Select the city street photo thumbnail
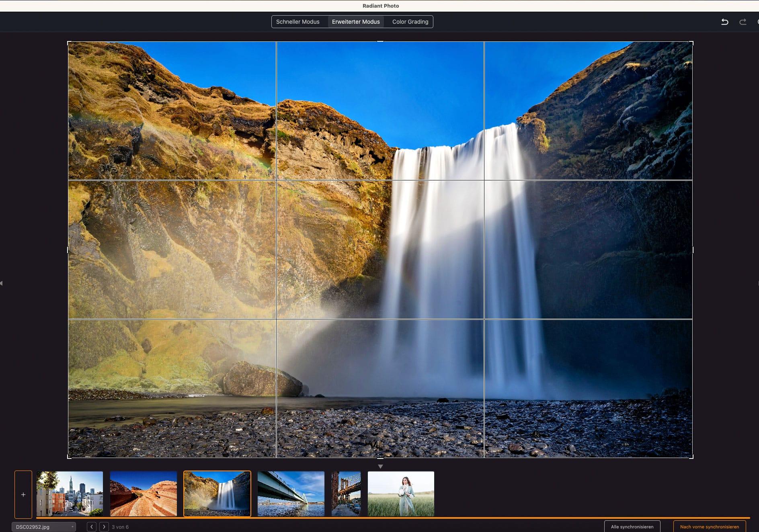 tap(69, 494)
